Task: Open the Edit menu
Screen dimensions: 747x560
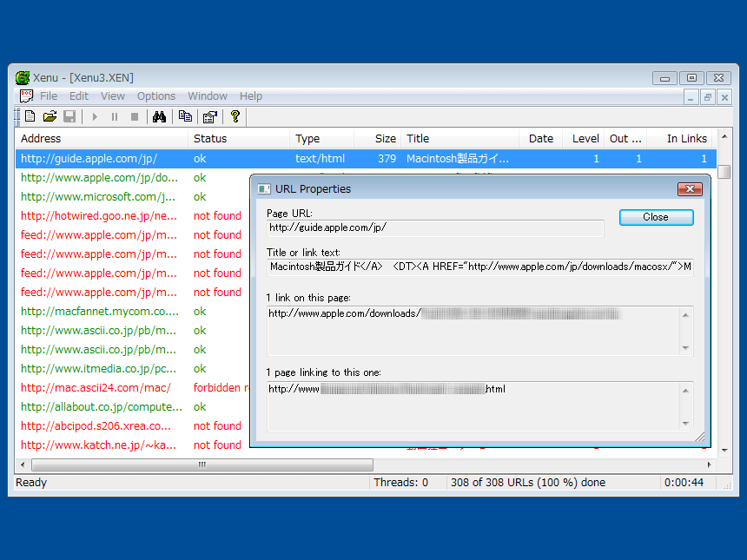Action: (79, 96)
